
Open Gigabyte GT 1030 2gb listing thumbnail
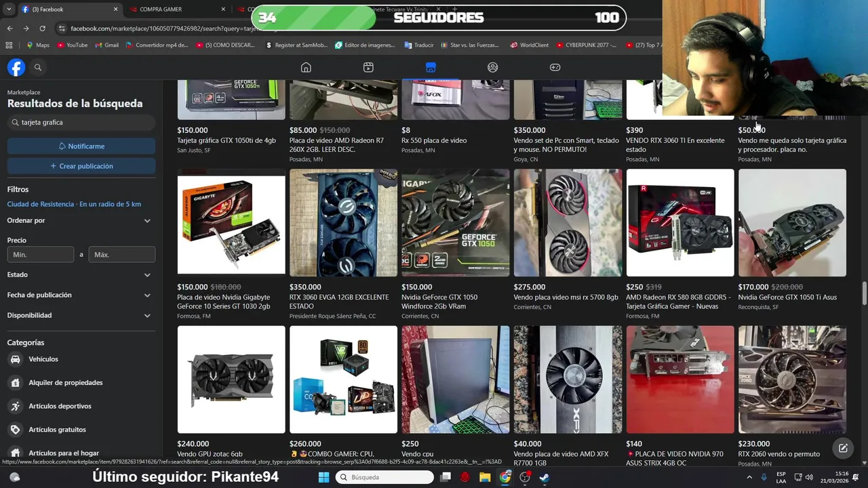pyautogui.click(x=231, y=223)
